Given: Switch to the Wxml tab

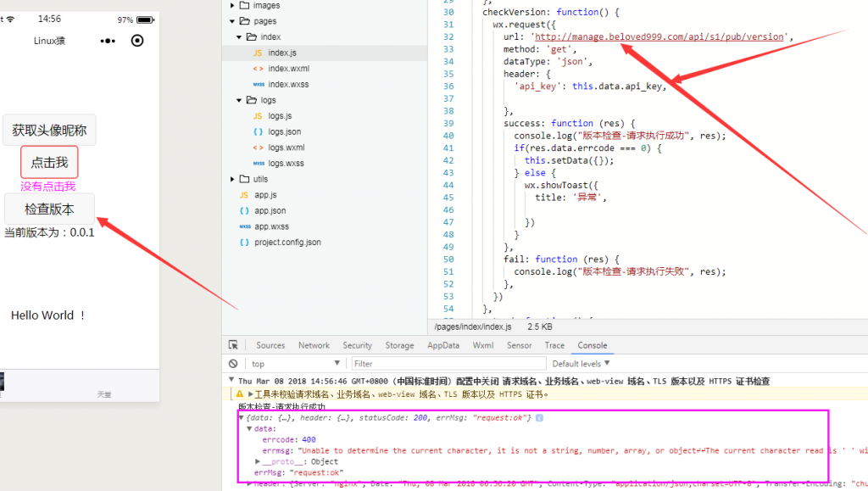Looking at the screenshot, I should pyautogui.click(x=482, y=345).
